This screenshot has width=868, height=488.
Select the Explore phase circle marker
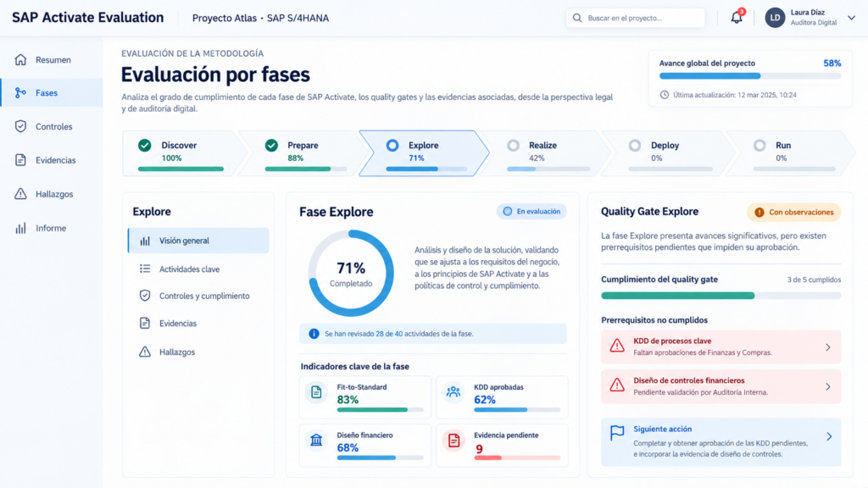(392, 146)
